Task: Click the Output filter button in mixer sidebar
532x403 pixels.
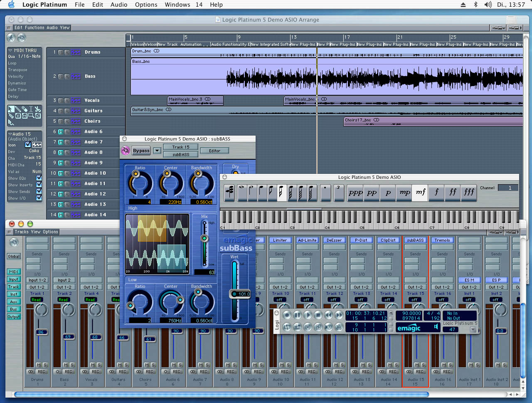Action: [14, 316]
